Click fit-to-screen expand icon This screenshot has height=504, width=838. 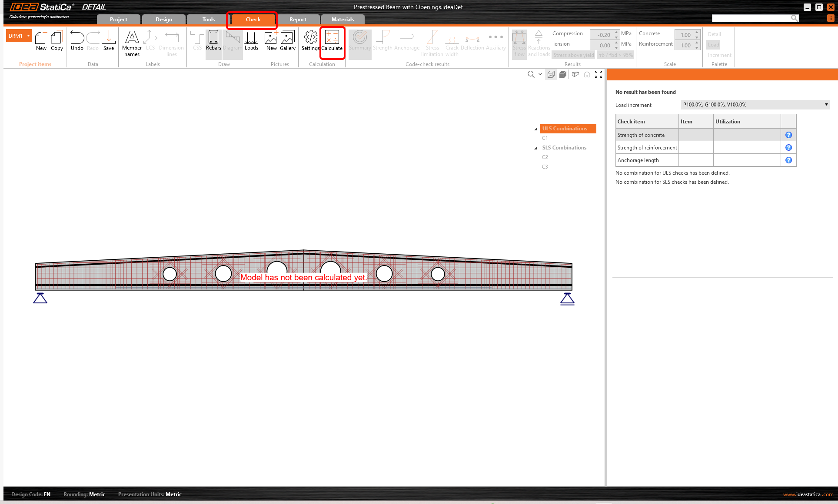point(599,74)
